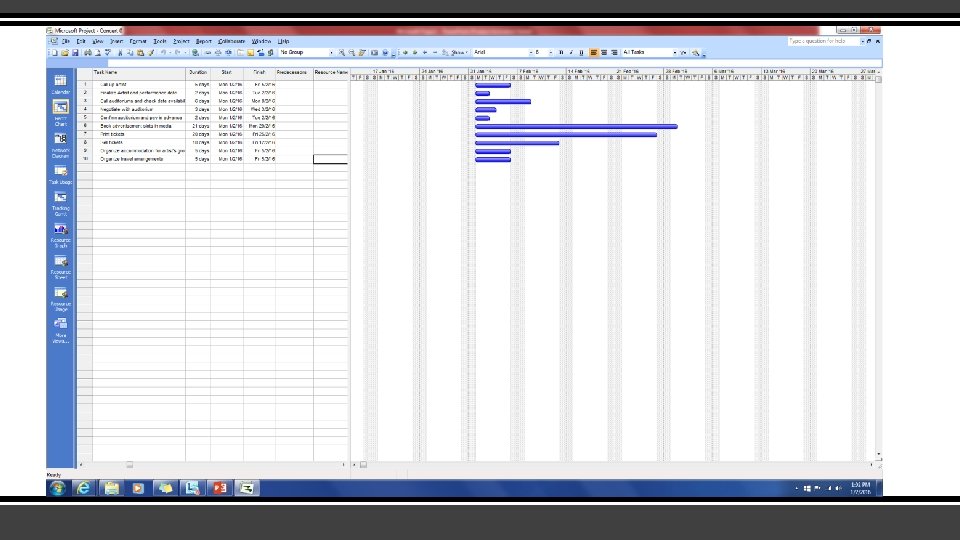960x540 pixels.
Task: Open the Resource Usage view
Action: point(60,298)
